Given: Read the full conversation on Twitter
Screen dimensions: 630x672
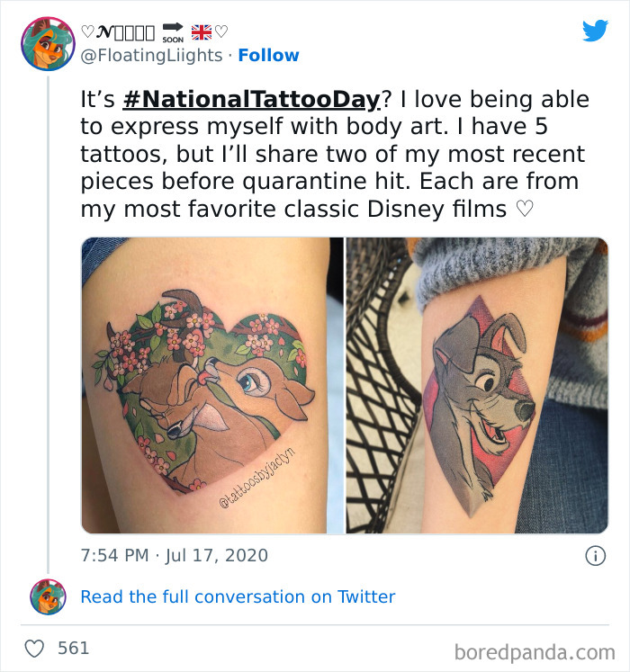Looking at the screenshot, I should coord(238,596).
